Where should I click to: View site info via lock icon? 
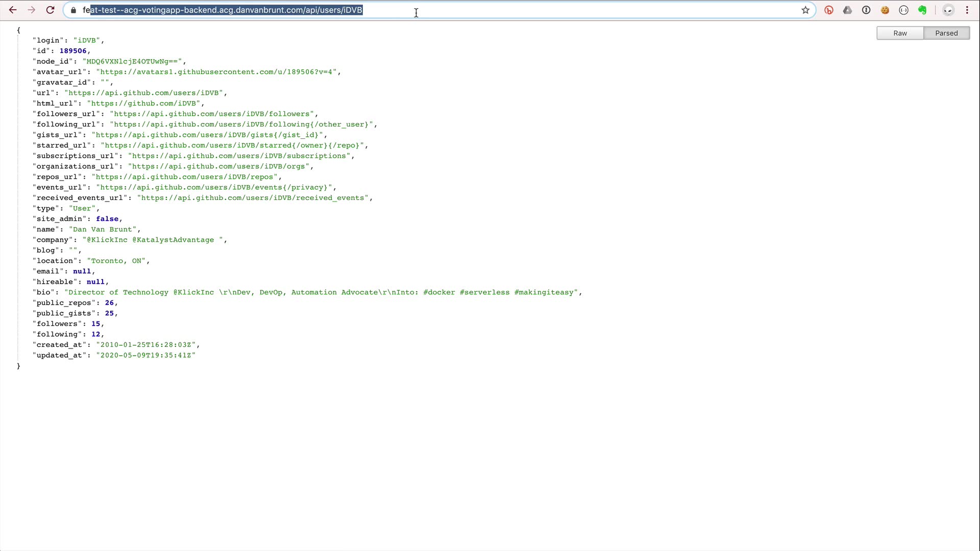[73, 10]
